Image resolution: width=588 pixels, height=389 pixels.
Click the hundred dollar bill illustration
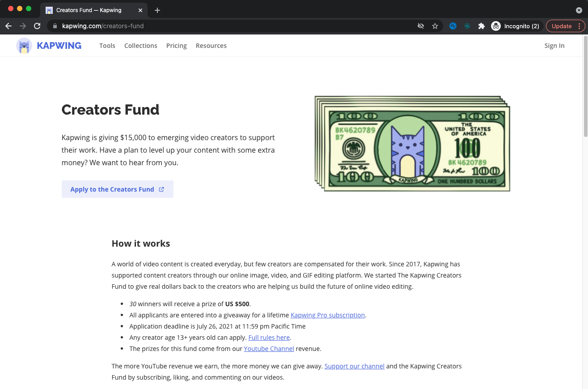pos(412,143)
